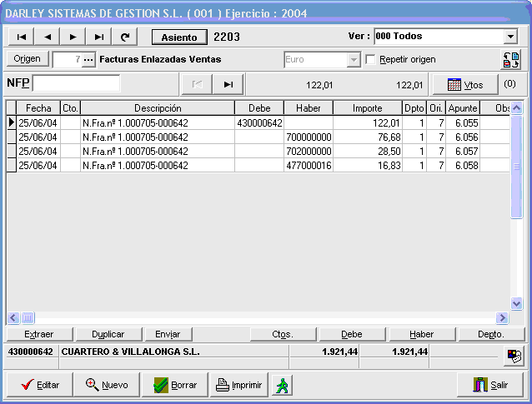Expand the Ver 000 Todos dropdown

(510, 37)
